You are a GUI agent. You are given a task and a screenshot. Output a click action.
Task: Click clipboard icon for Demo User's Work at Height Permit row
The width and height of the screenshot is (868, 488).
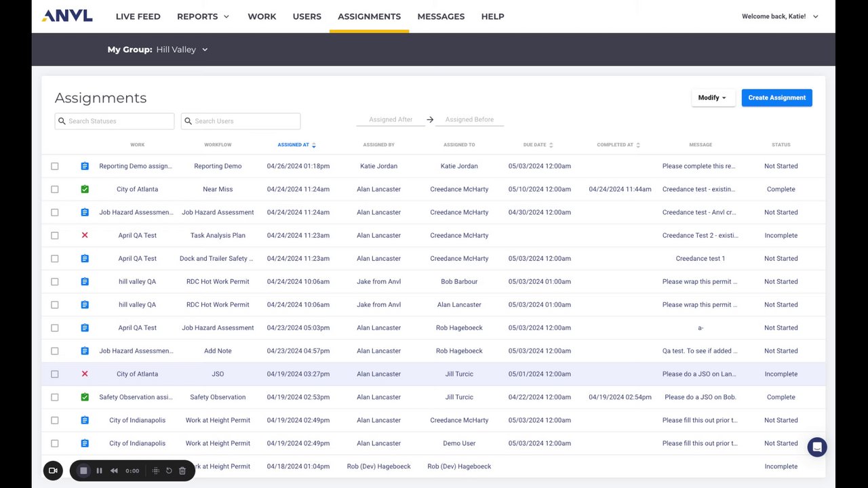point(85,443)
